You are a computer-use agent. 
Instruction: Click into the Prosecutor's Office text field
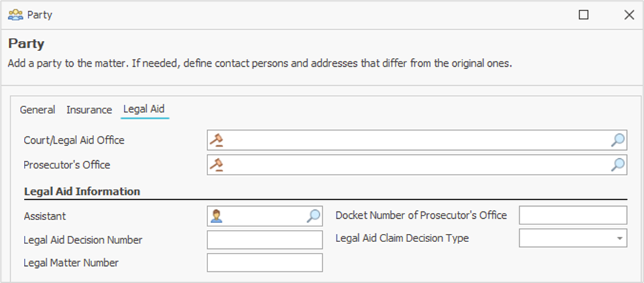click(x=416, y=164)
